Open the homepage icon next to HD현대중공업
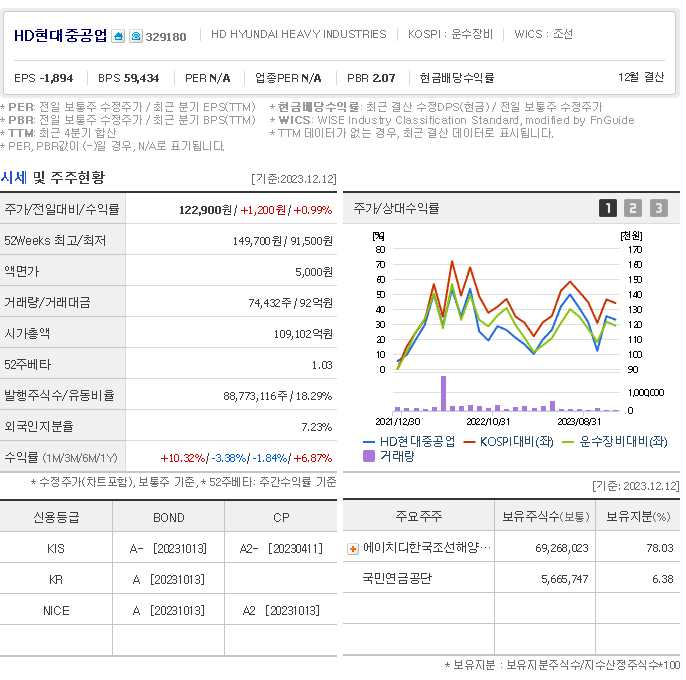Viewport: 686px width, 680px height. (118, 36)
